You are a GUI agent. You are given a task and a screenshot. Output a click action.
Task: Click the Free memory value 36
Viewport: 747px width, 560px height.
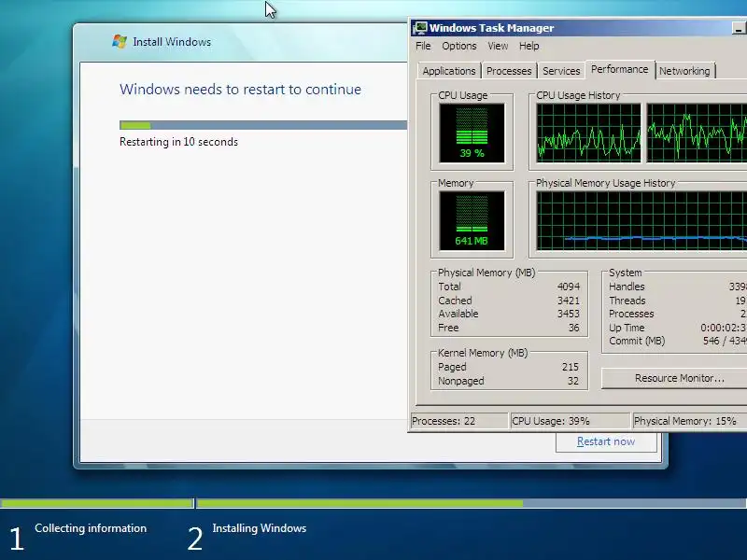pyautogui.click(x=573, y=328)
